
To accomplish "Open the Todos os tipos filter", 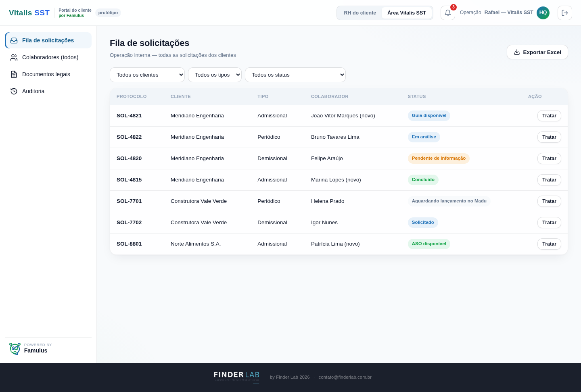I will coord(215,75).
